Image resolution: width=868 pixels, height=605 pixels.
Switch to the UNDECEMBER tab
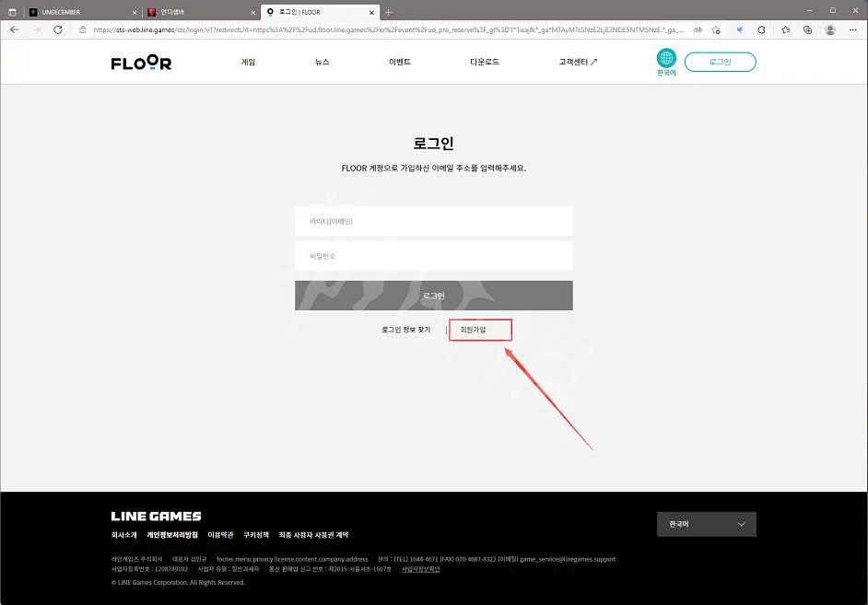[x=77, y=12]
